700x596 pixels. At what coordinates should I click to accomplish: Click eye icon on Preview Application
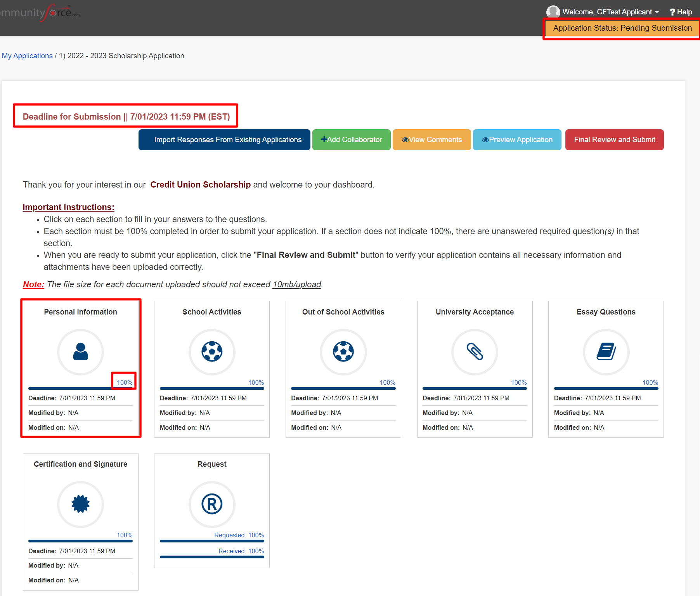click(485, 140)
